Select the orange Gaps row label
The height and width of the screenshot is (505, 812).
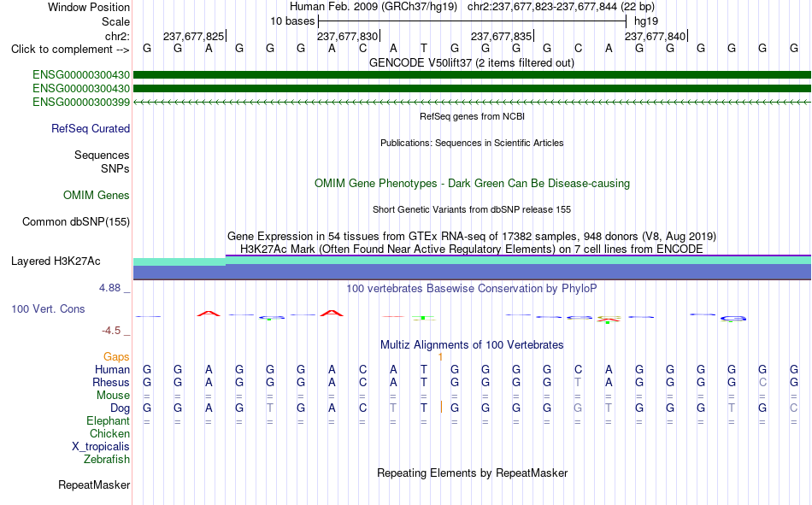tap(116, 356)
